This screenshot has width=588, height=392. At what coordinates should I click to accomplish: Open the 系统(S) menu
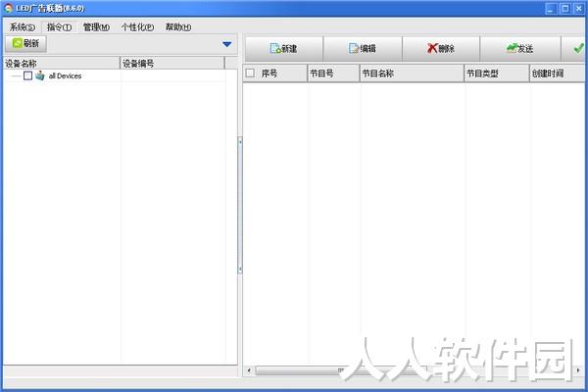point(23,27)
